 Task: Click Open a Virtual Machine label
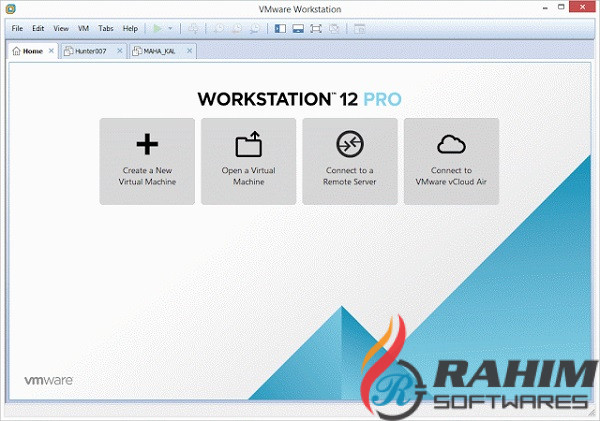[249, 176]
